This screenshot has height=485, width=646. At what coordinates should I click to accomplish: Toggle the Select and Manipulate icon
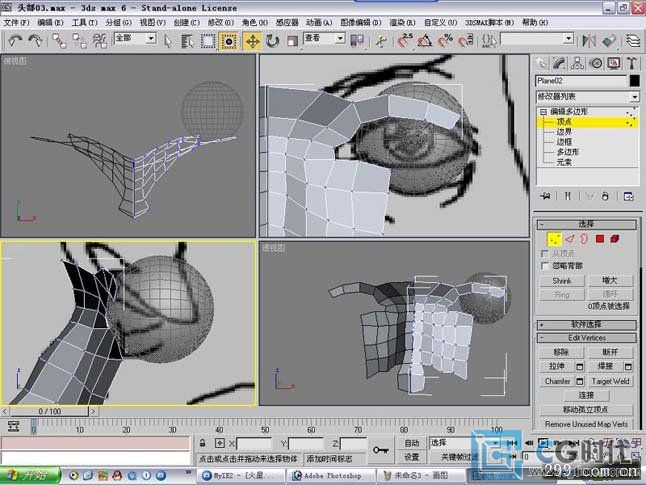pos(382,40)
